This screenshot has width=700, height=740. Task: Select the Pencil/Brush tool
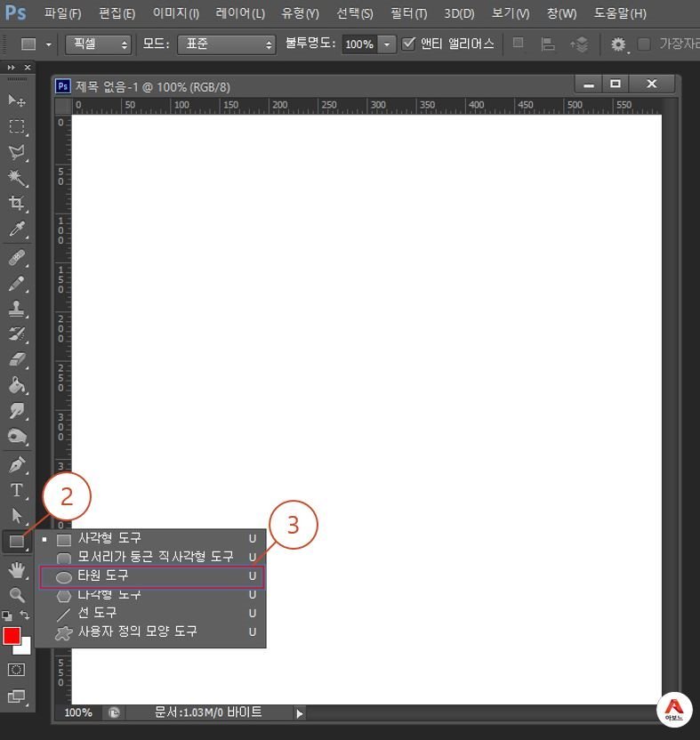[17, 284]
